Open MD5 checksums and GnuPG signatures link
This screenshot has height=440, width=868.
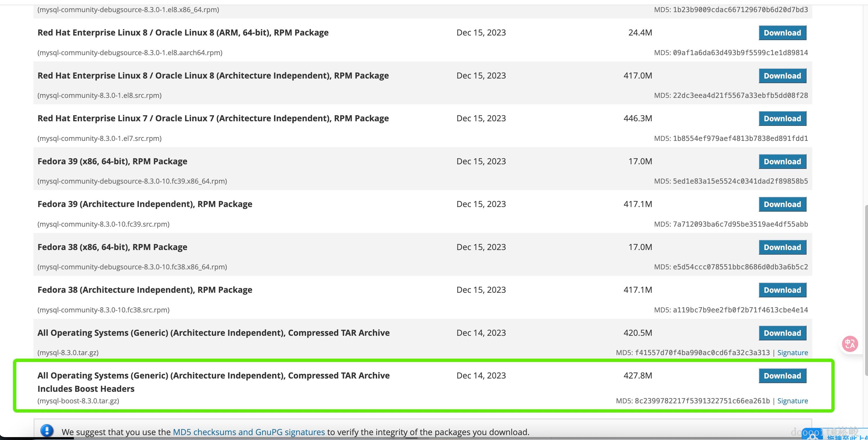(x=249, y=432)
